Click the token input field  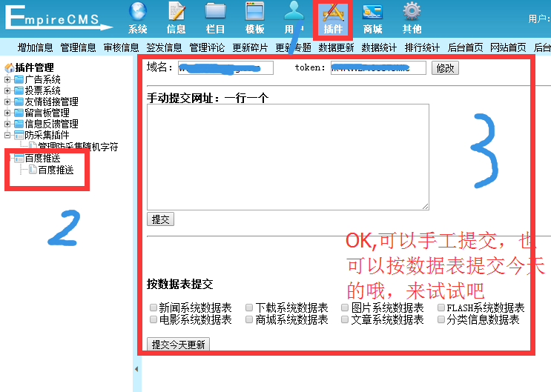point(378,67)
